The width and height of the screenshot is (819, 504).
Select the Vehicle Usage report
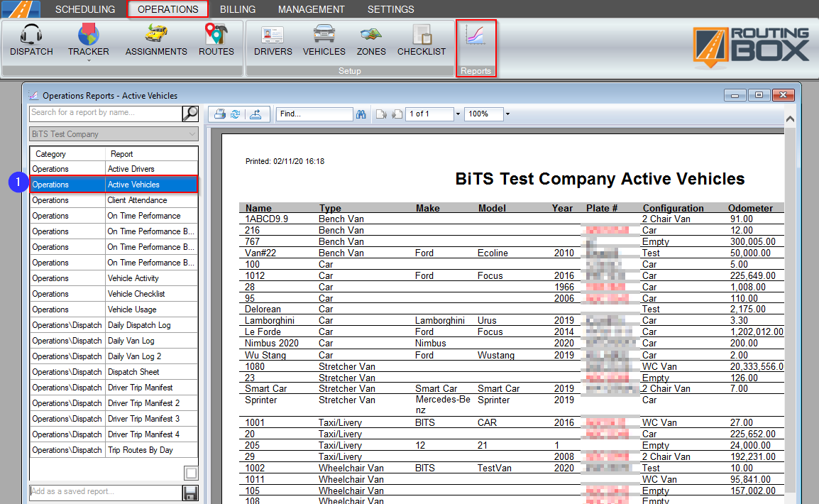coord(114,309)
